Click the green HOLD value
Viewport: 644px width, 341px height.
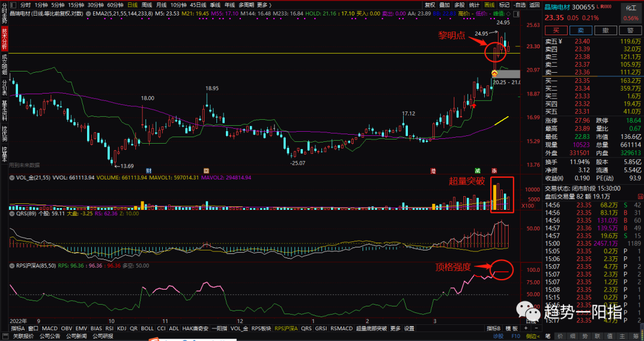(x=321, y=14)
